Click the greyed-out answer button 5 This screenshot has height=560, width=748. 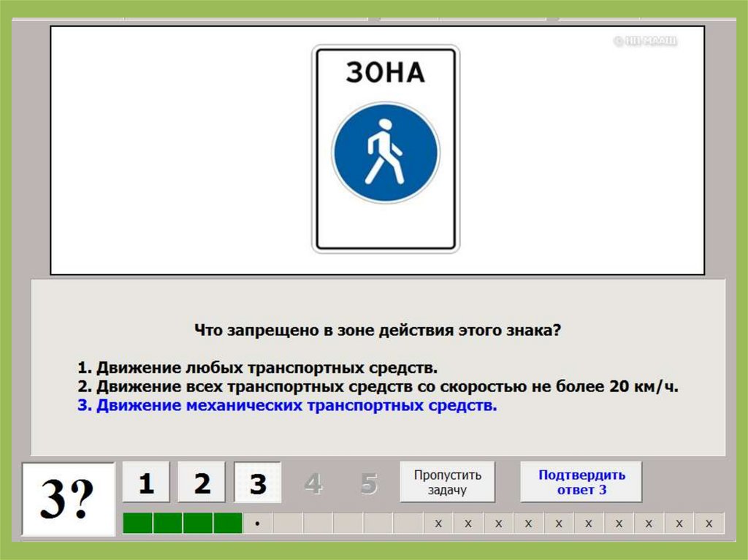[x=369, y=483]
